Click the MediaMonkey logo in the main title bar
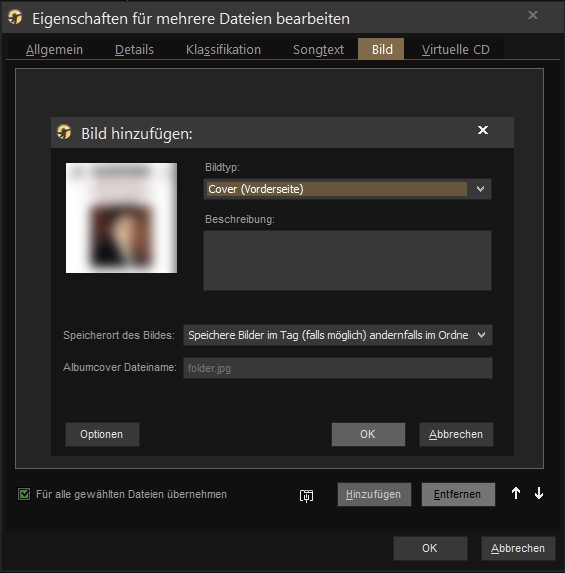The image size is (565, 573). point(15,17)
